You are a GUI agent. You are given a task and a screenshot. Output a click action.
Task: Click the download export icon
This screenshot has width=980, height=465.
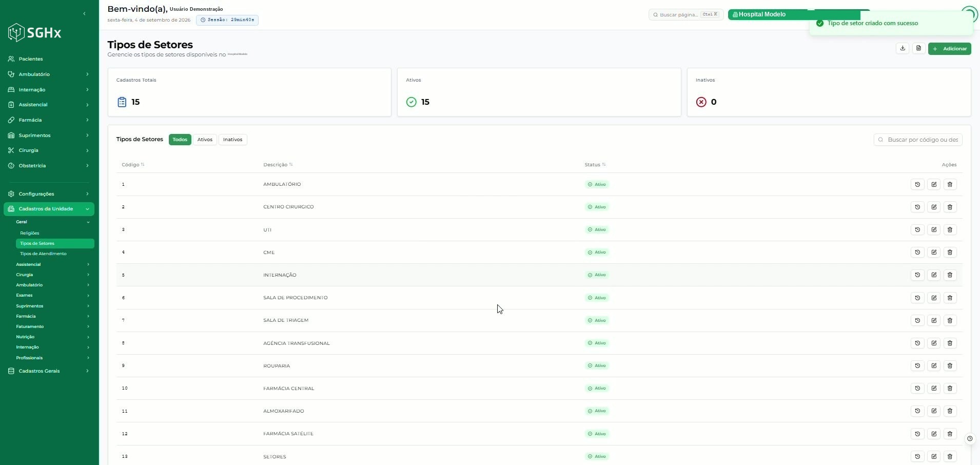coord(903,48)
